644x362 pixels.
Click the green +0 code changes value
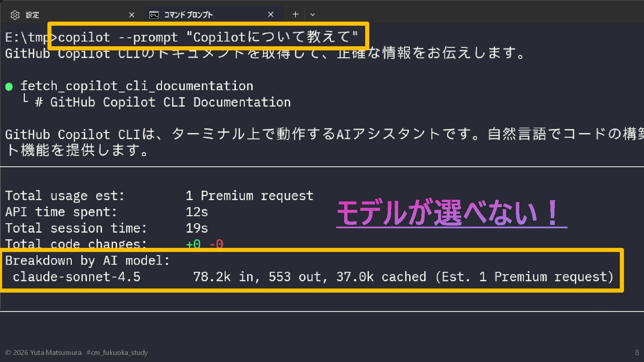(x=193, y=244)
